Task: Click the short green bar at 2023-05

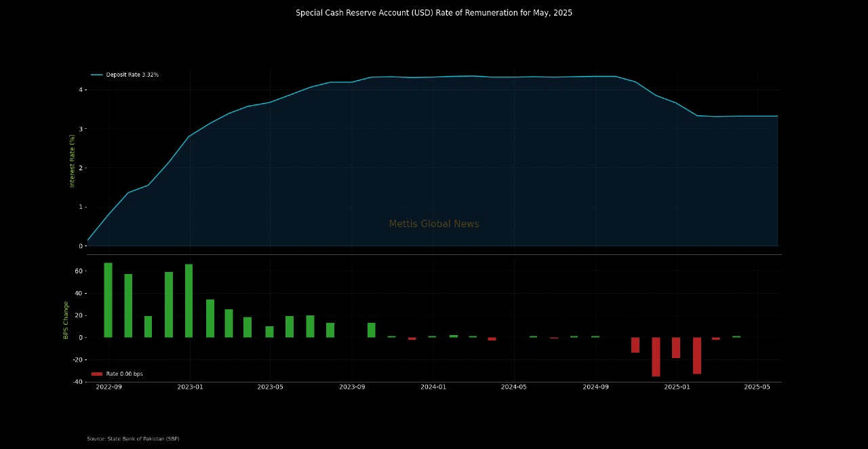Action: (x=269, y=332)
